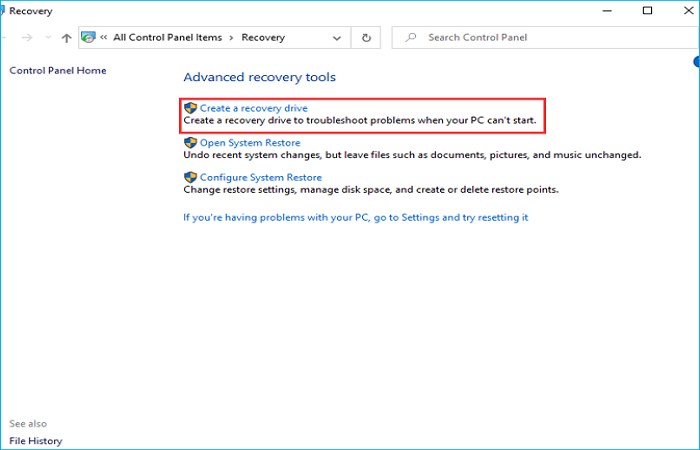Open Create a recovery drive link
The width and height of the screenshot is (700, 450).
click(254, 108)
